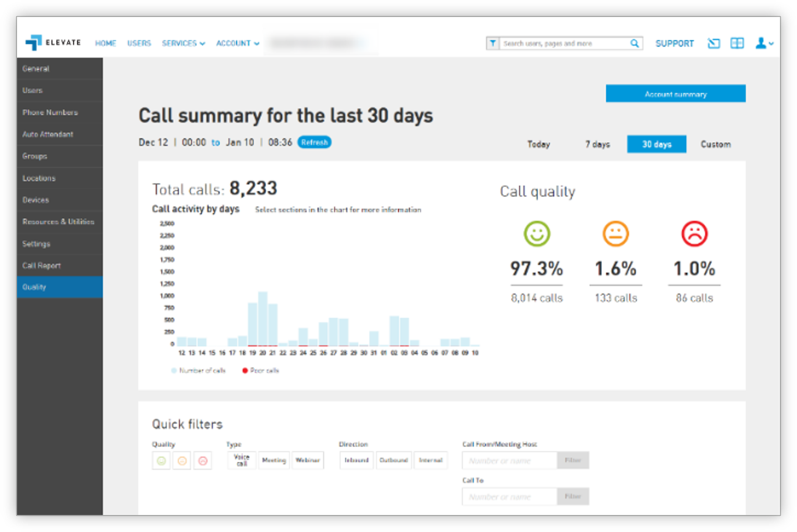This screenshot has width=797, height=532.
Task: Toggle the Voice call type filter
Action: (x=242, y=460)
